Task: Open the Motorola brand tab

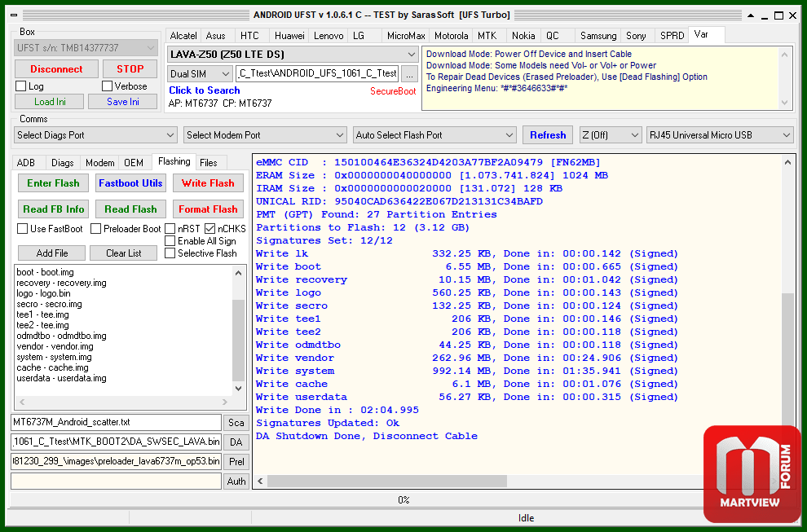Action: pos(451,36)
